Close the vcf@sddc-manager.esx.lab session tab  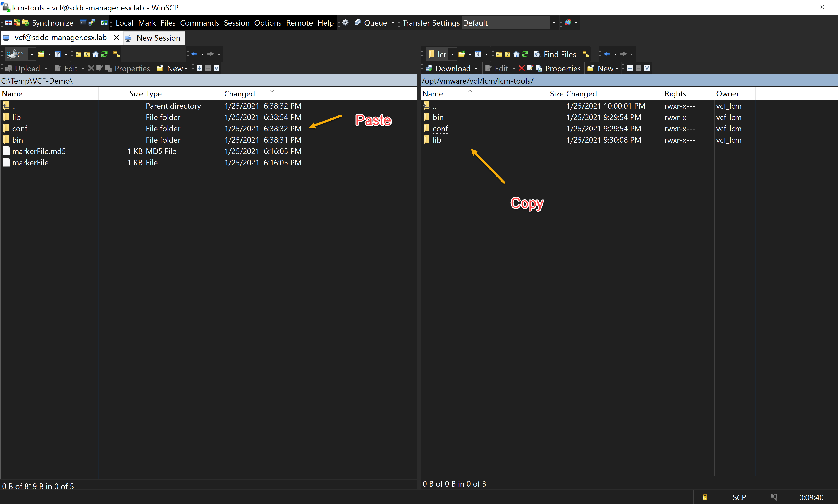pos(116,38)
